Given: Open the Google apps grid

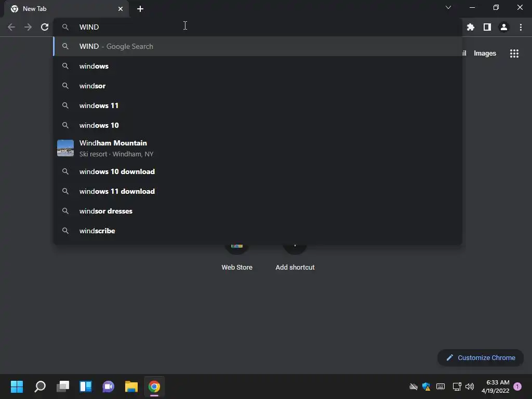Looking at the screenshot, I should (x=514, y=54).
